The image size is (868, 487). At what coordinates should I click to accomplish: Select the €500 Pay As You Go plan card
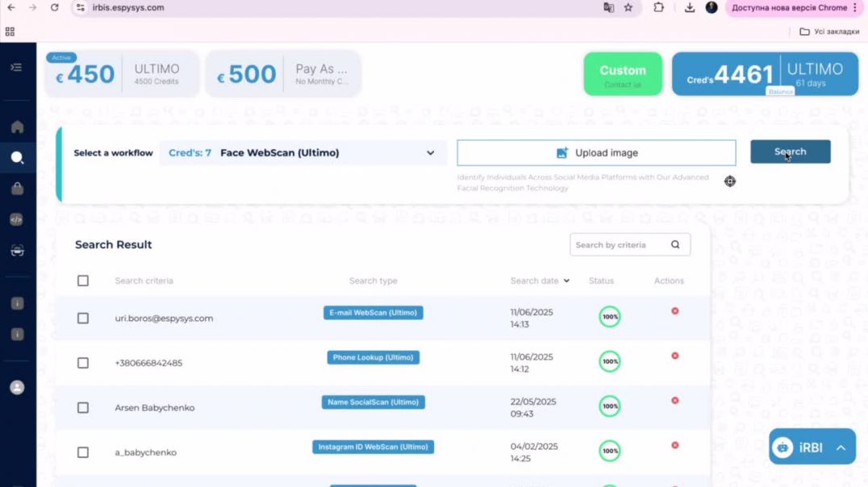coord(283,73)
